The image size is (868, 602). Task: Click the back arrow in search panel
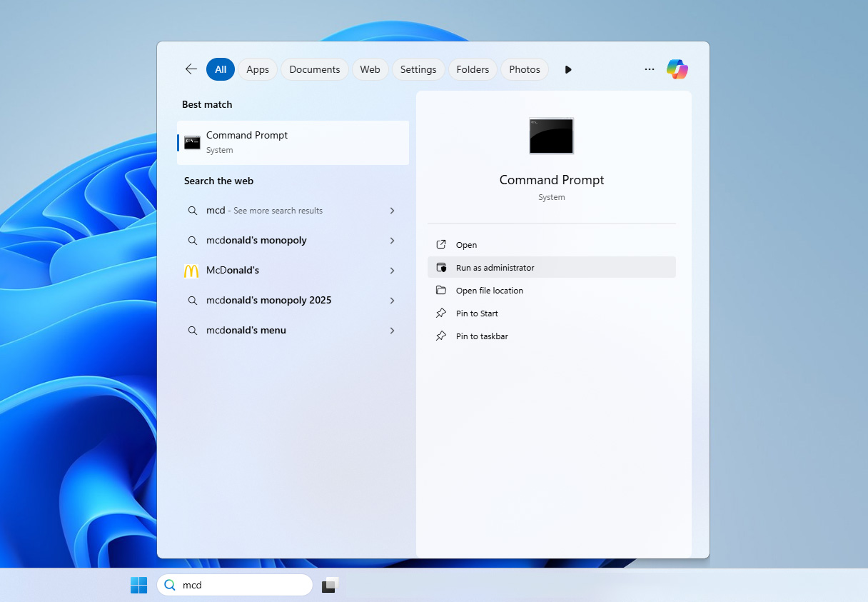coord(191,69)
